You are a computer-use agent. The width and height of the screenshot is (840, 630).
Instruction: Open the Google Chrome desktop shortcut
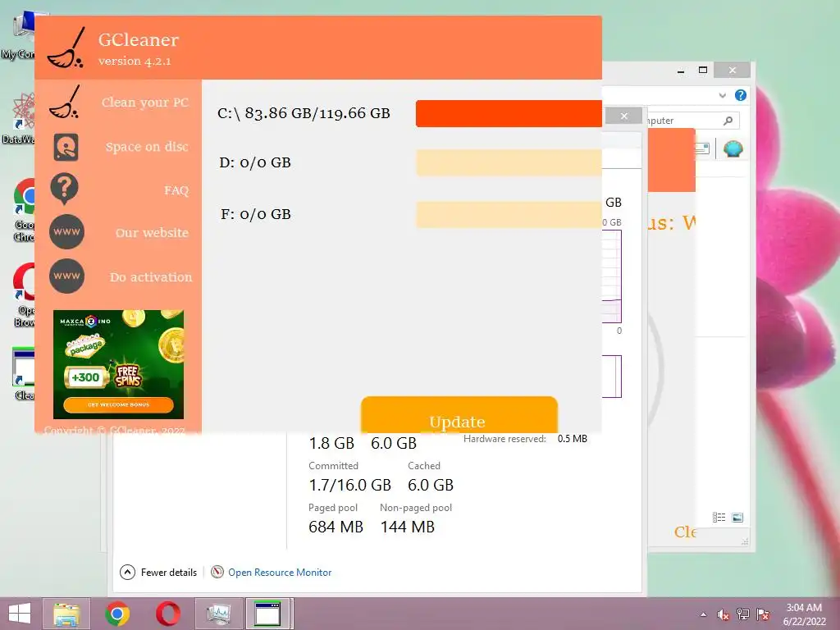pyautogui.click(x=24, y=210)
